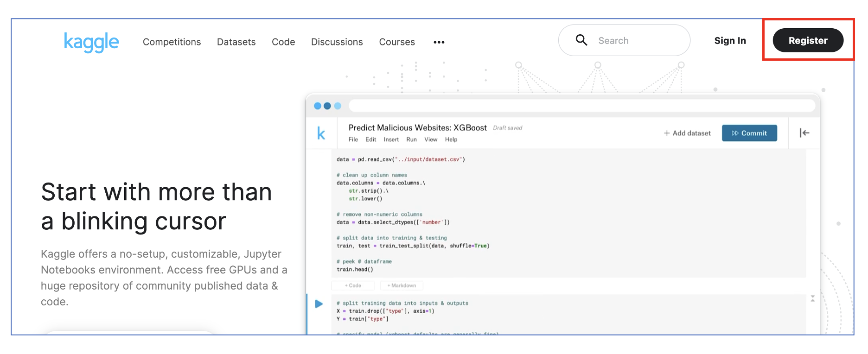Viewport: 868px width, 354px height.
Task: Click the pd.read_csv code line
Action: 401,159
